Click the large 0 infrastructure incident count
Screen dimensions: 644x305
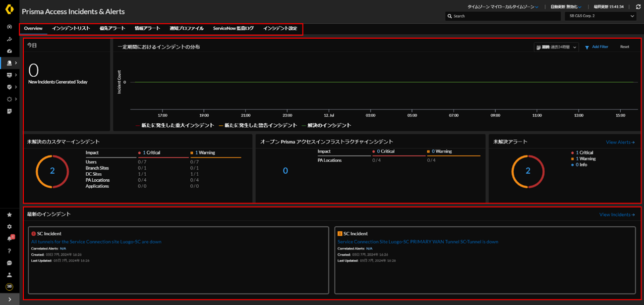click(x=285, y=171)
